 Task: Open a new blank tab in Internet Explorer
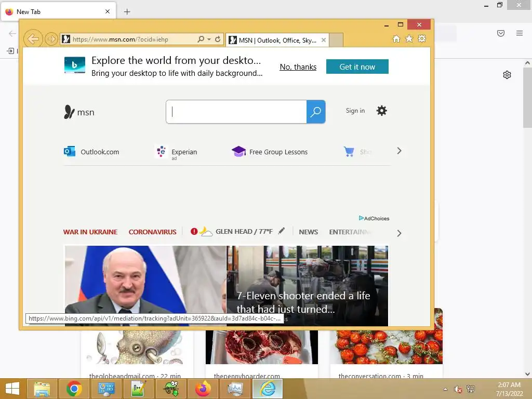336,40
